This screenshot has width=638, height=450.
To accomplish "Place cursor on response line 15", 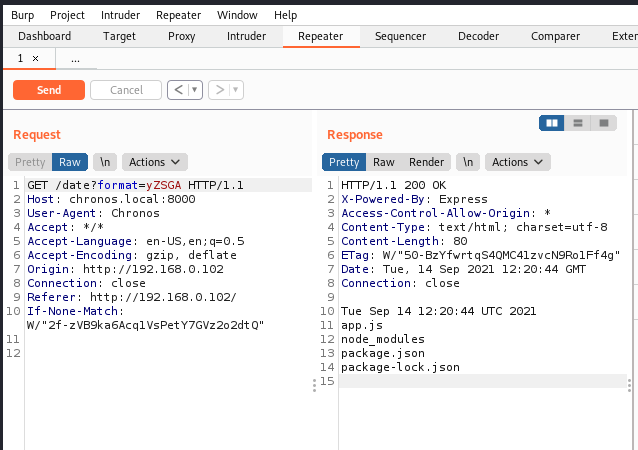I will 483,381.
